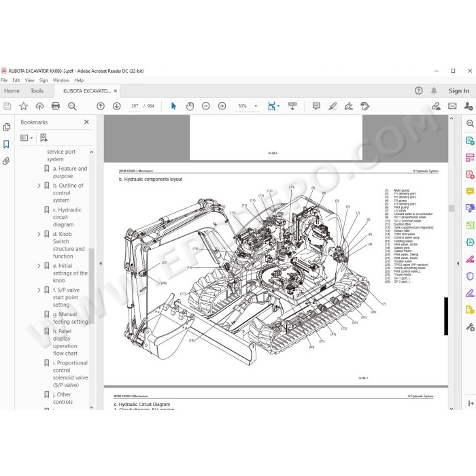Add document to starred favorites

pos(23,106)
